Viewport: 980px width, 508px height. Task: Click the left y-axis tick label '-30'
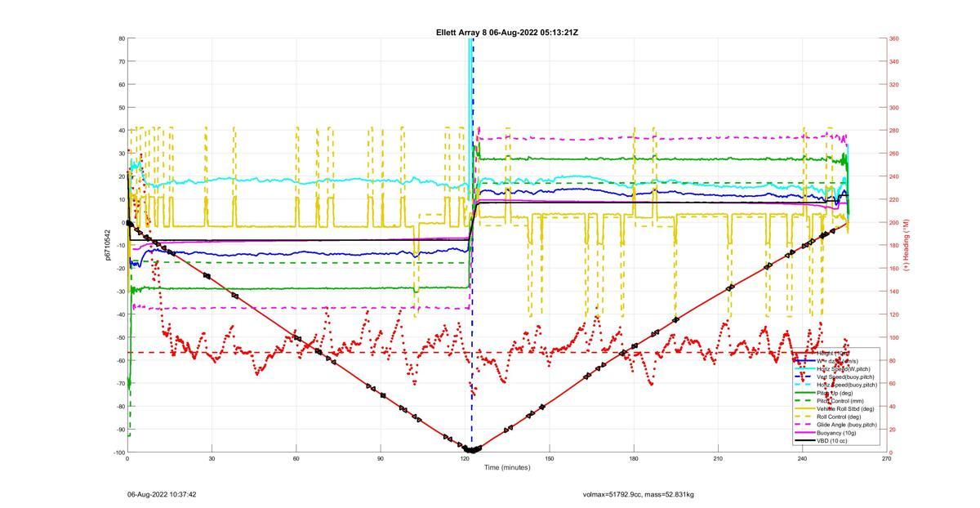[x=120, y=292]
